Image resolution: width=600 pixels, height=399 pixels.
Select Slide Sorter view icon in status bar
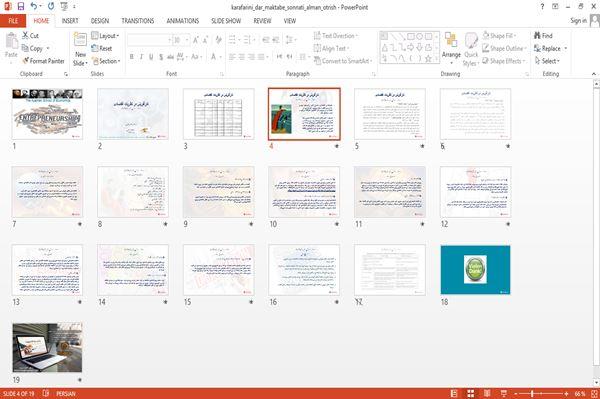click(x=471, y=393)
